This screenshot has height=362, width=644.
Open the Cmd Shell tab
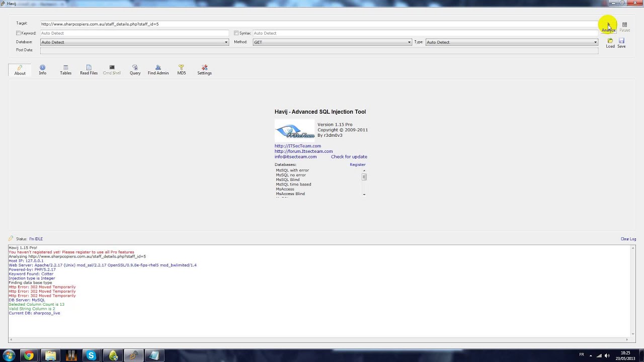[x=112, y=70]
